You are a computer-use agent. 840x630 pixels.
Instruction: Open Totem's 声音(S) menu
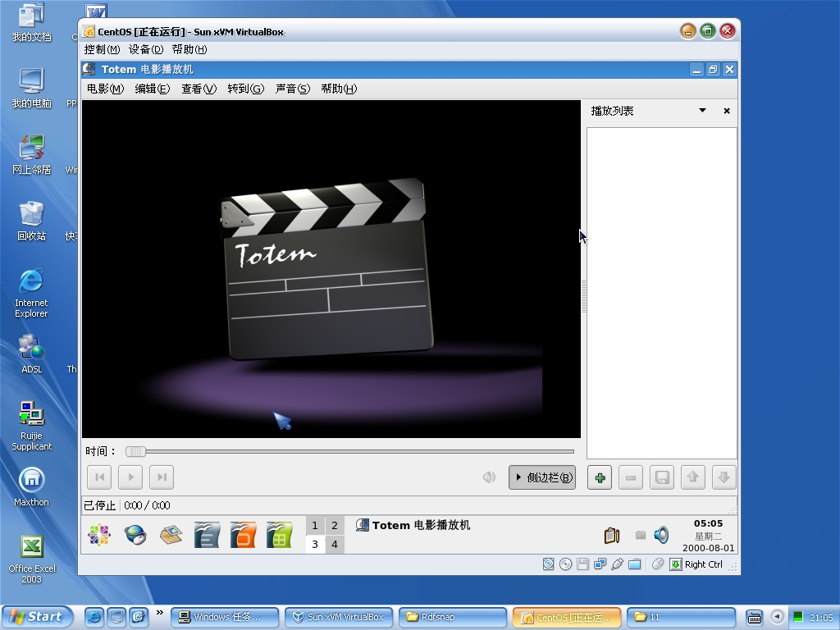point(293,89)
